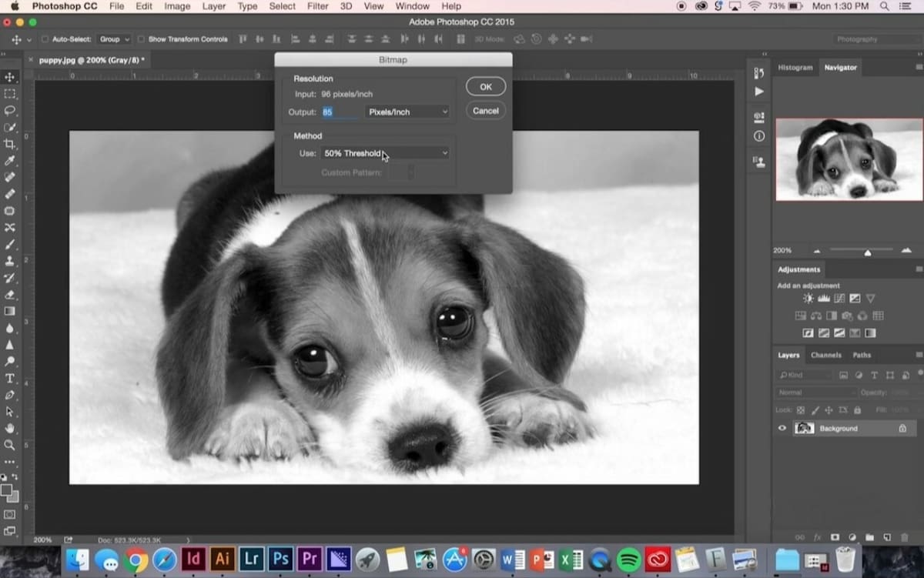Open the Layers panel options menu
Viewport: 924px width, 578px height.
[918, 355]
